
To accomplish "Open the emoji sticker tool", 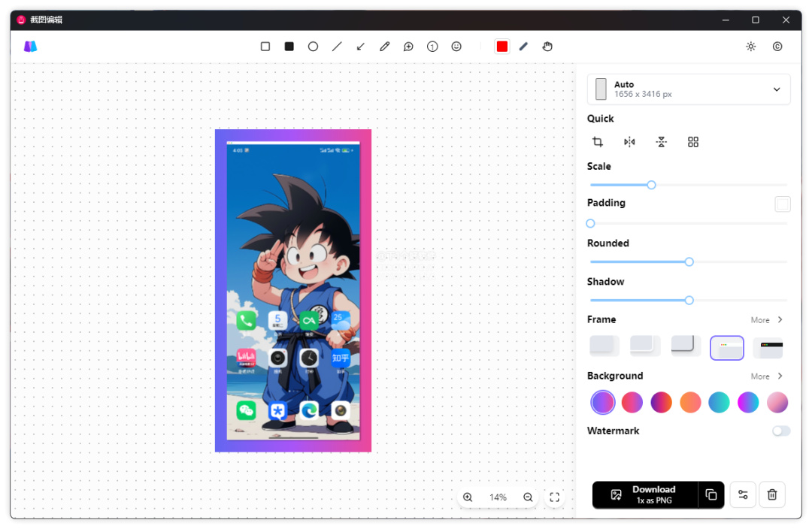I will tap(456, 47).
